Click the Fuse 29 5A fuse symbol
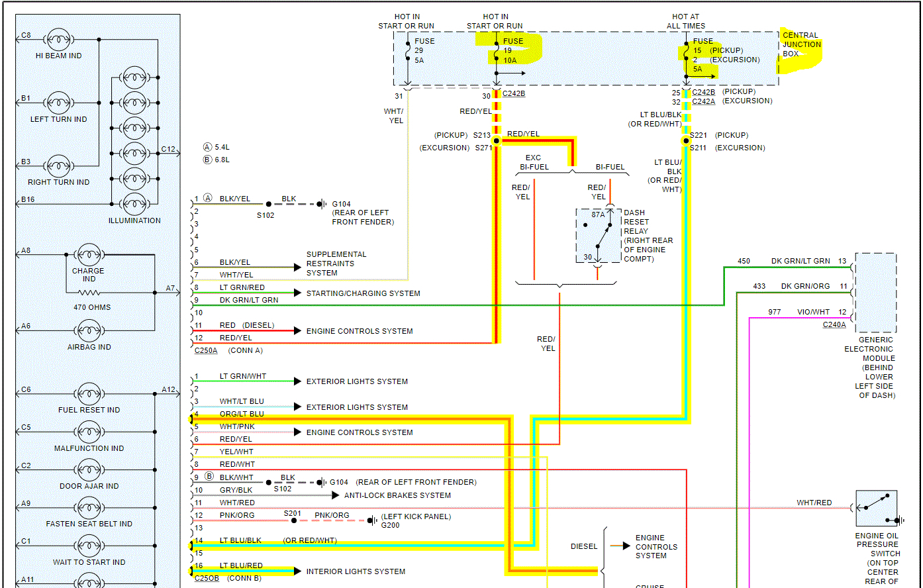Image resolution: width=923 pixels, height=588 pixels. [x=408, y=51]
